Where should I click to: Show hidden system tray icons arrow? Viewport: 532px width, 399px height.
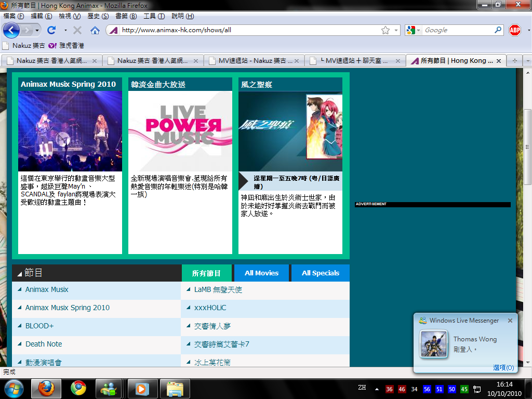tap(377, 389)
